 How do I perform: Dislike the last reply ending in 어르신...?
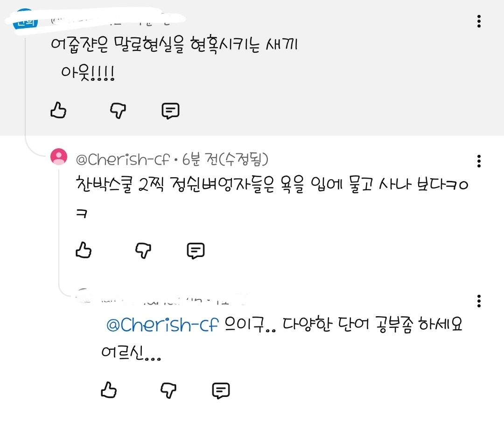coord(169,390)
